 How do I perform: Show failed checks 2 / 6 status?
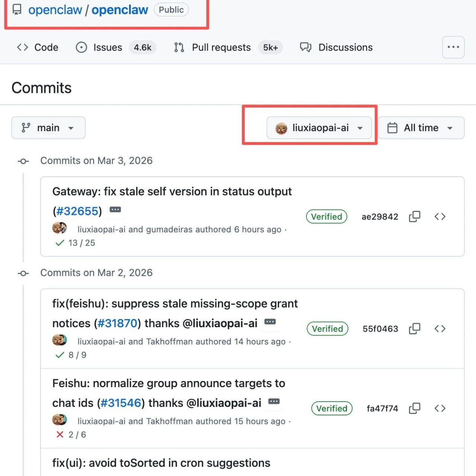click(x=71, y=434)
